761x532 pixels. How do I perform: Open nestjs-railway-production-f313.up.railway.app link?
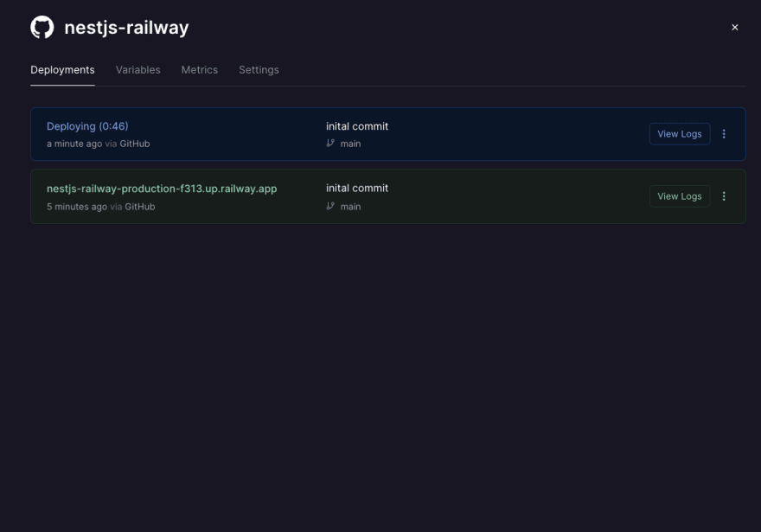162,189
